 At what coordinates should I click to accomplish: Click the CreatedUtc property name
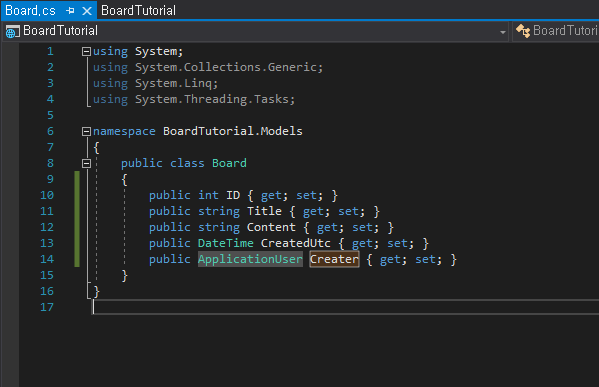point(296,243)
